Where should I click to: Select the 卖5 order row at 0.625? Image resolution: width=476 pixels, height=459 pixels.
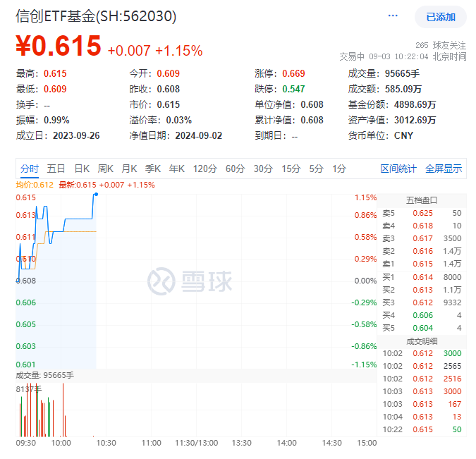pyautogui.click(x=422, y=213)
